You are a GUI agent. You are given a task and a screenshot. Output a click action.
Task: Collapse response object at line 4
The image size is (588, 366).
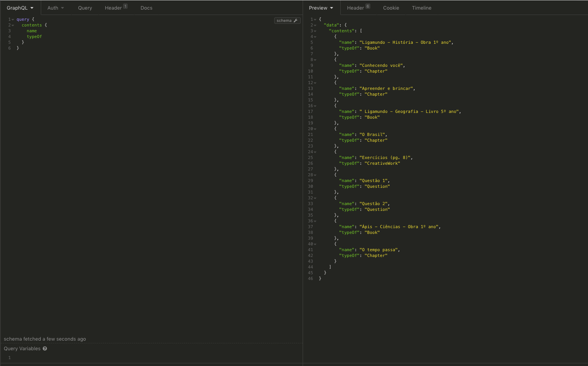[x=315, y=37]
